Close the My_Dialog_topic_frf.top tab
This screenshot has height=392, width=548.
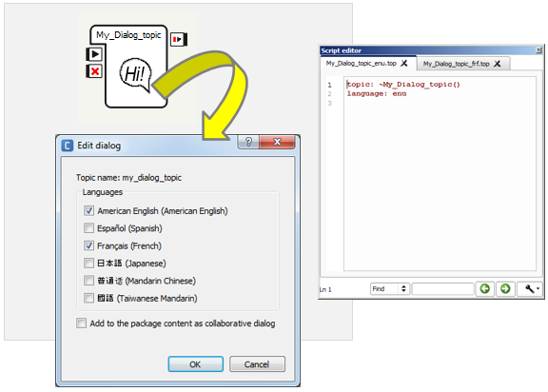[x=497, y=64]
